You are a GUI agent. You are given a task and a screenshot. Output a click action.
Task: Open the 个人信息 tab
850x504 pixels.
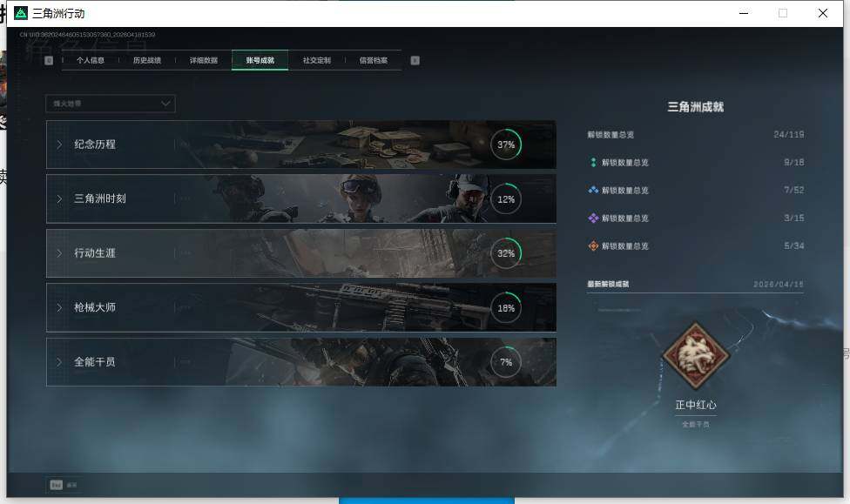pos(90,60)
